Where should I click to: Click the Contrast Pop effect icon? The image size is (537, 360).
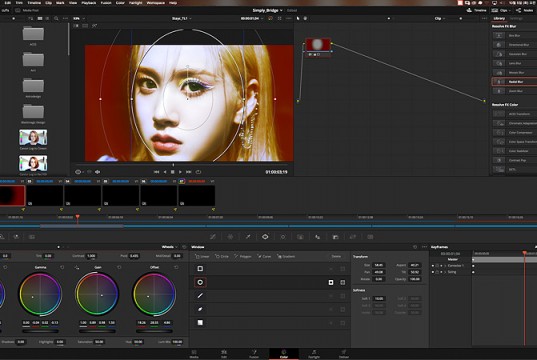pyautogui.click(x=499, y=160)
